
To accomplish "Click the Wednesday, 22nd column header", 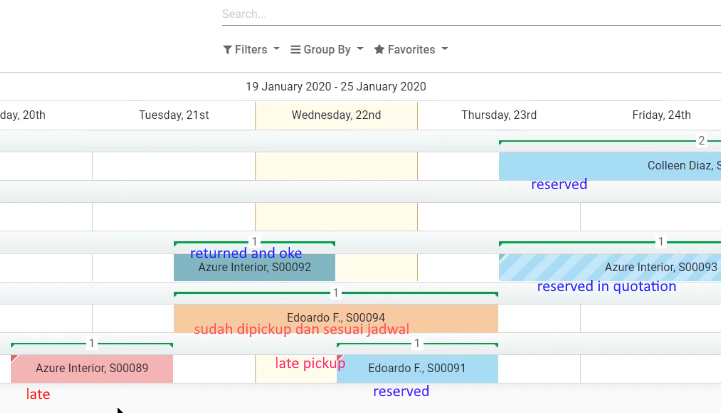I will point(336,115).
